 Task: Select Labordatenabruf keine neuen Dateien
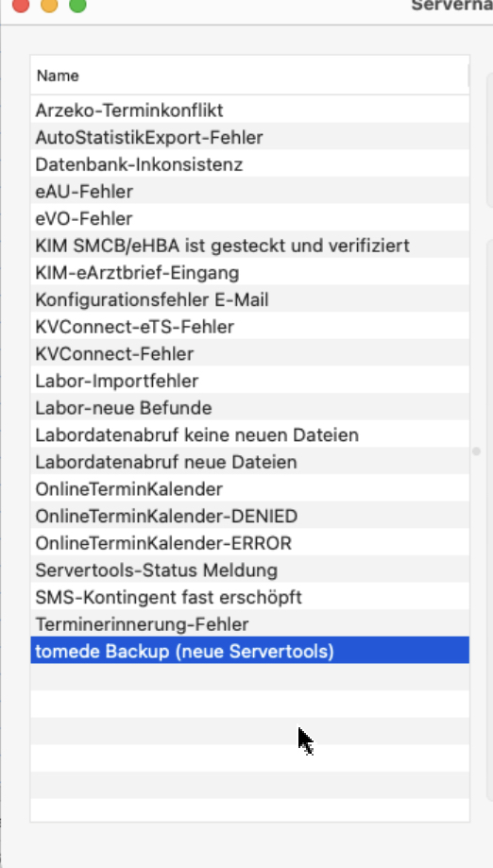[250, 434]
